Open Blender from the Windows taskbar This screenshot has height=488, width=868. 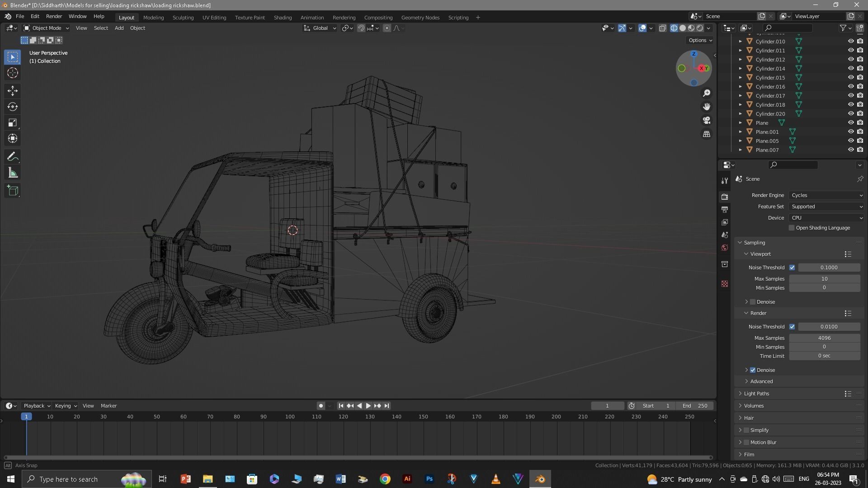click(540, 479)
